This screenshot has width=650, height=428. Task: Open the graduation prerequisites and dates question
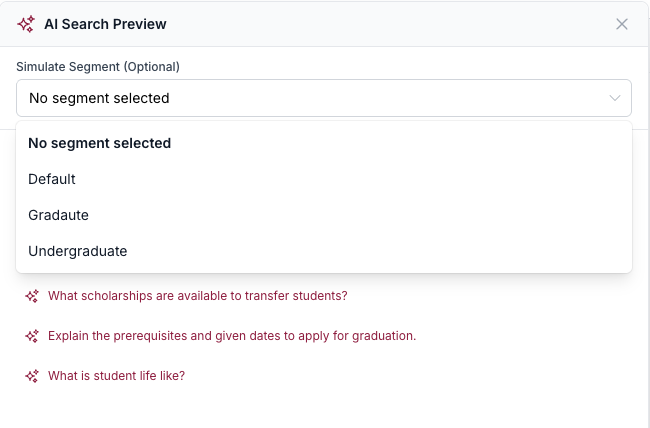[x=232, y=336]
